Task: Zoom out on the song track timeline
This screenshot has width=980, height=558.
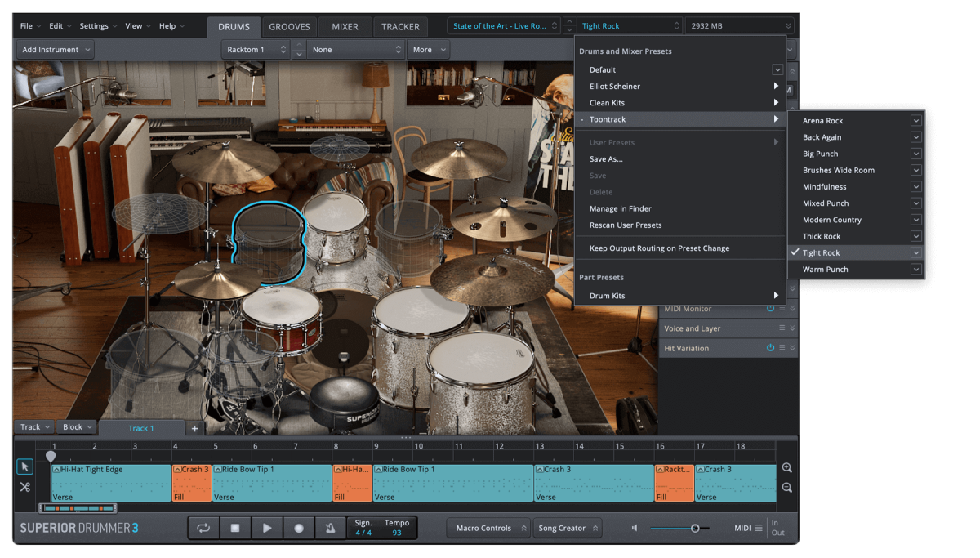Action: [786, 488]
